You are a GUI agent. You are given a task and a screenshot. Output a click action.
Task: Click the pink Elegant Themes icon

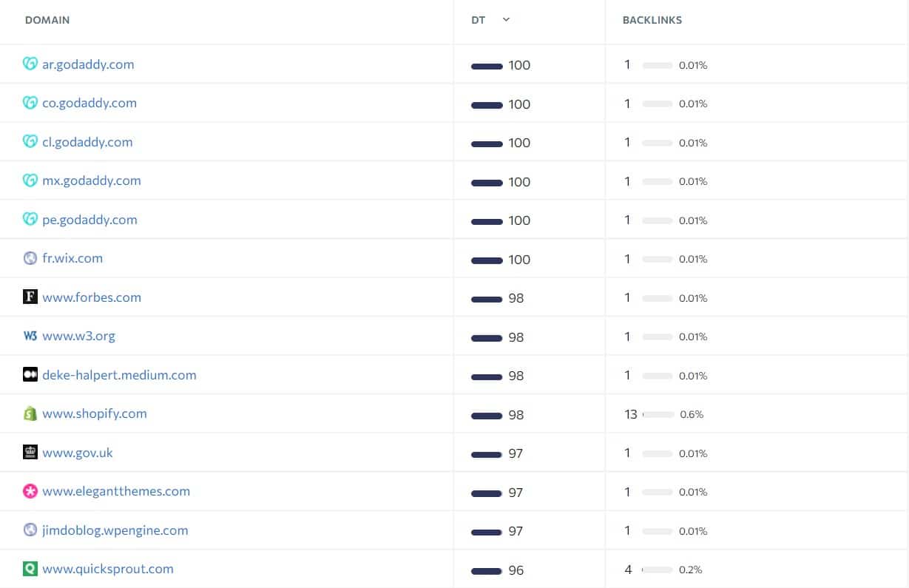30,491
